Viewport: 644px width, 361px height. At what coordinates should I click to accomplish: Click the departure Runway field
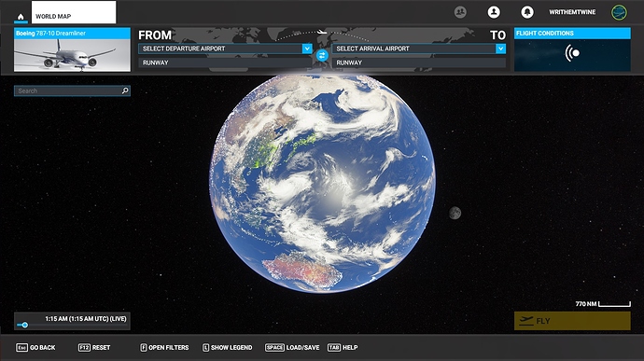[x=225, y=62]
